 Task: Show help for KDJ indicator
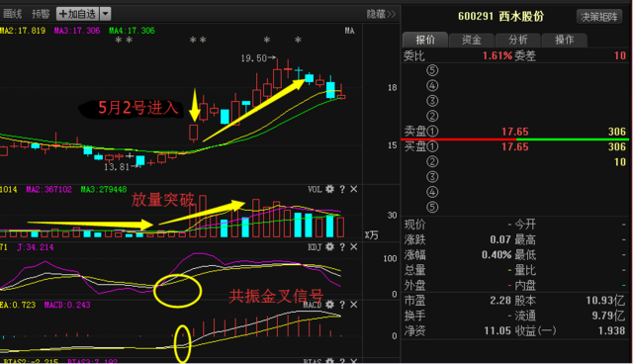(342, 247)
